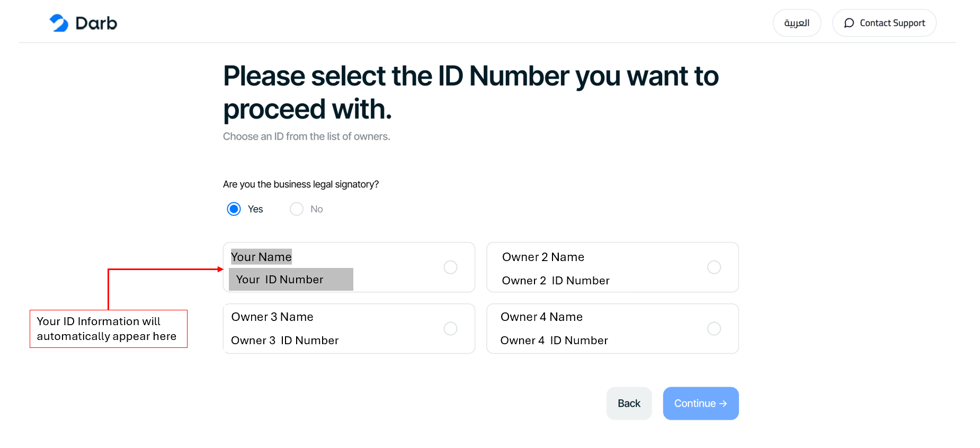The image size is (980, 448).
Task: Select the Owner 3 radio button
Action: 450,329
